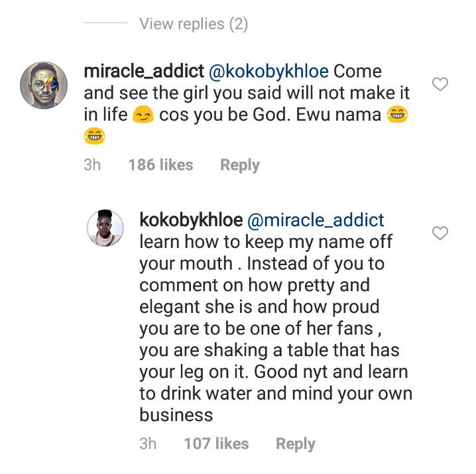View the 107 likes list
This screenshot has width=476, height=474.
[216, 444]
